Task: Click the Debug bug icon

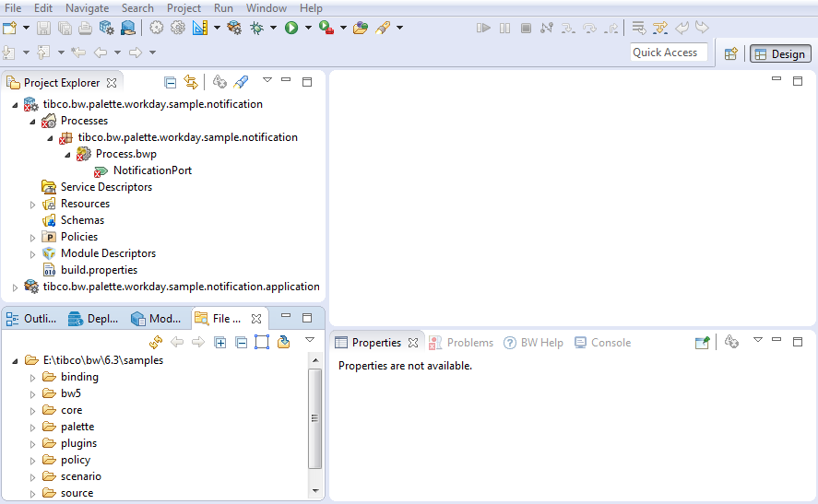Action: click(x=256, y=28)
